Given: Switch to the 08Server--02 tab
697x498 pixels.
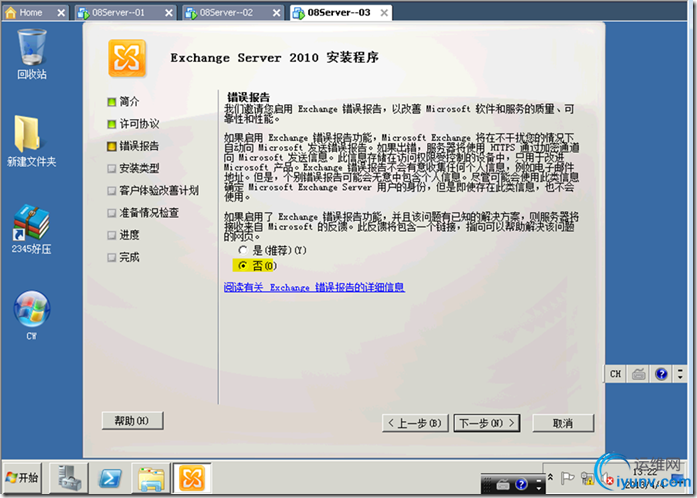Looking at the screenshot, I should [226, 13].
